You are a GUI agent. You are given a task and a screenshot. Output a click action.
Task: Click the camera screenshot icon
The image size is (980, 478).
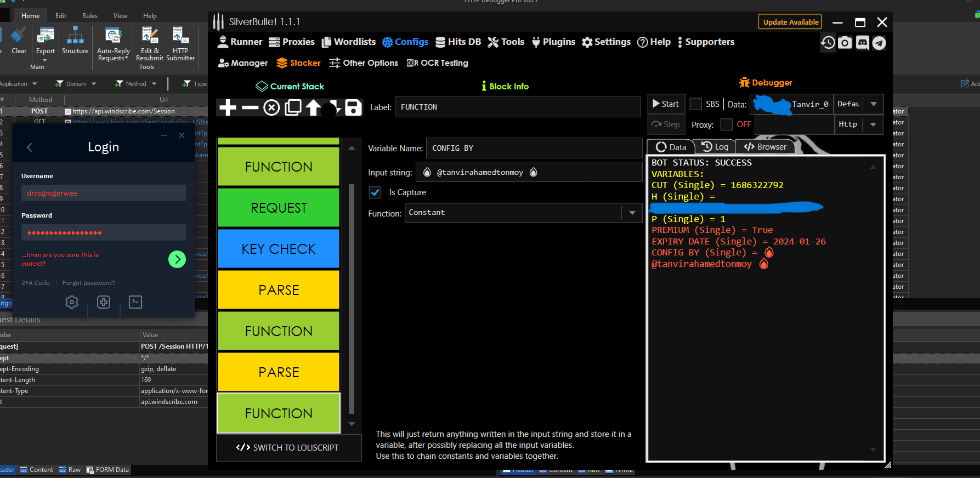[x=845, y=43]
